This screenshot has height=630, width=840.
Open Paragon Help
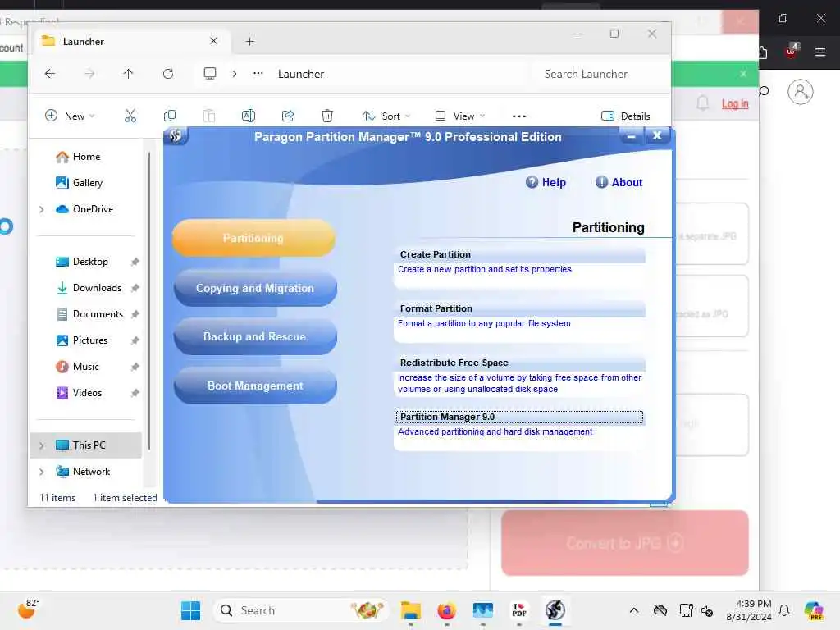[546, 182]
